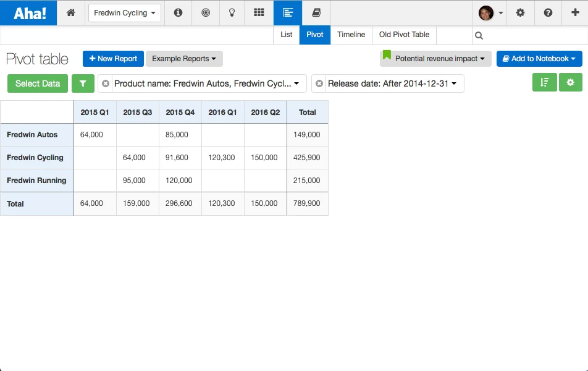Remove the Product name filter
The height and width of the screenshot is (371, 588).
click(106, 83)
